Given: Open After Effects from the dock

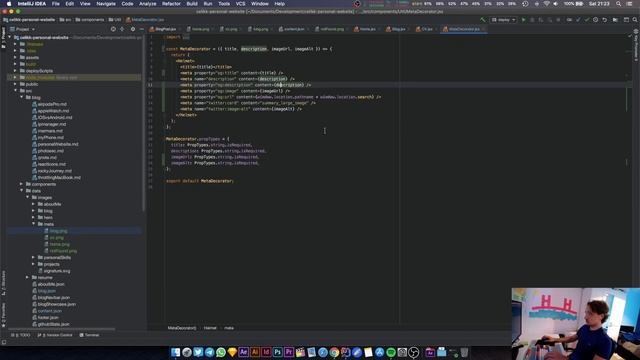Looking at the screenshot, I should click(x=244, y=352).
